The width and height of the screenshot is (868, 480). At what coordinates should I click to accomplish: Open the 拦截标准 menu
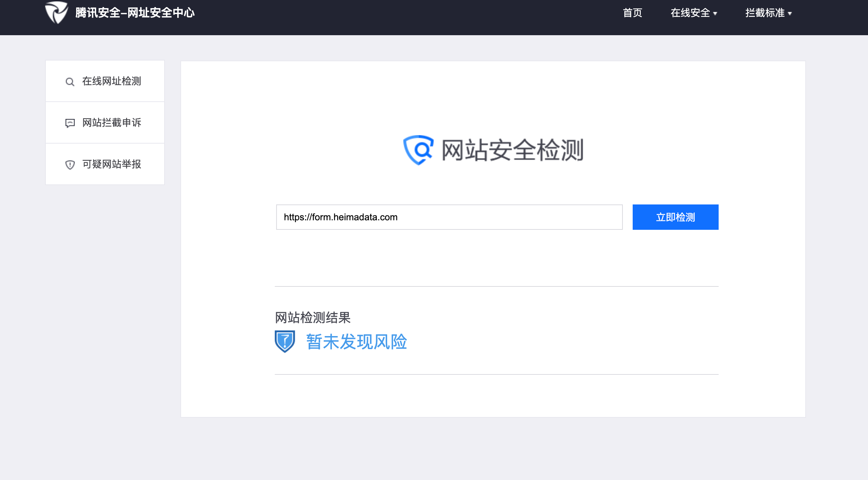pyautogui.click(x=764, y=13)
